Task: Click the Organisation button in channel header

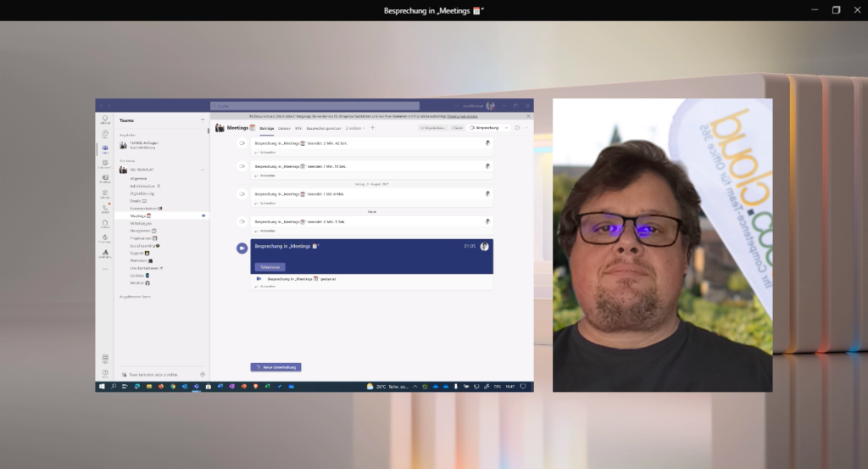Action: click(x=433, y=128)
